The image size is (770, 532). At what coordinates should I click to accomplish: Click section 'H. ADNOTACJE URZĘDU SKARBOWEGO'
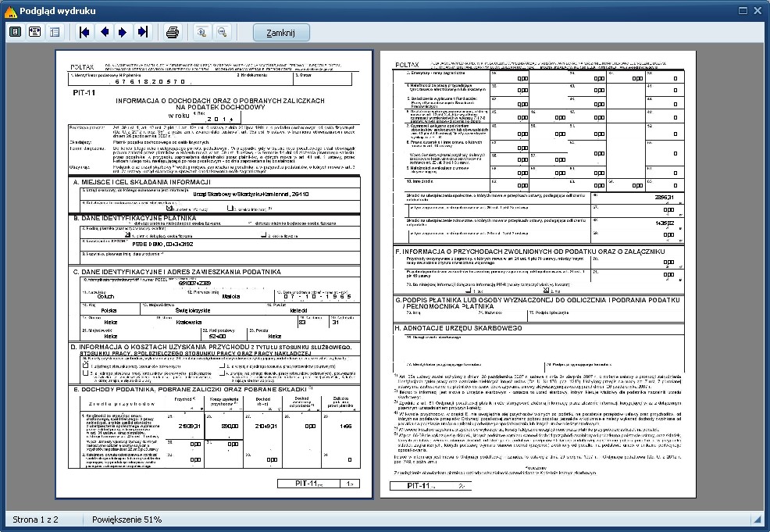[x=458, y=328]
